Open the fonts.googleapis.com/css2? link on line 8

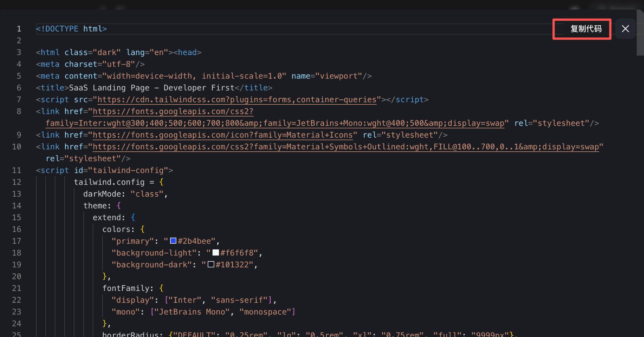(173, 111)
